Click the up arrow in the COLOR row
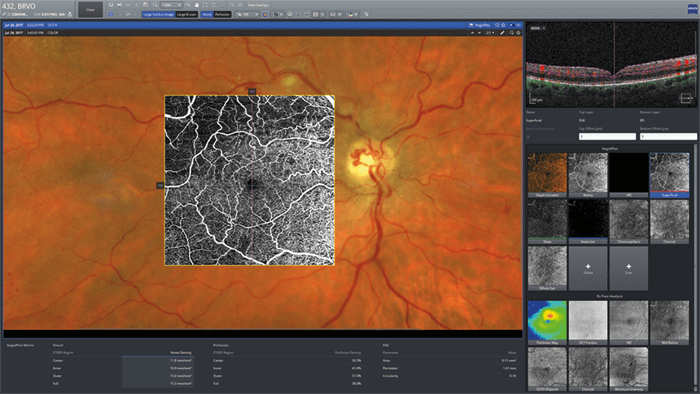The width and height of the screenshot is (700, 394). click(472, 33)
